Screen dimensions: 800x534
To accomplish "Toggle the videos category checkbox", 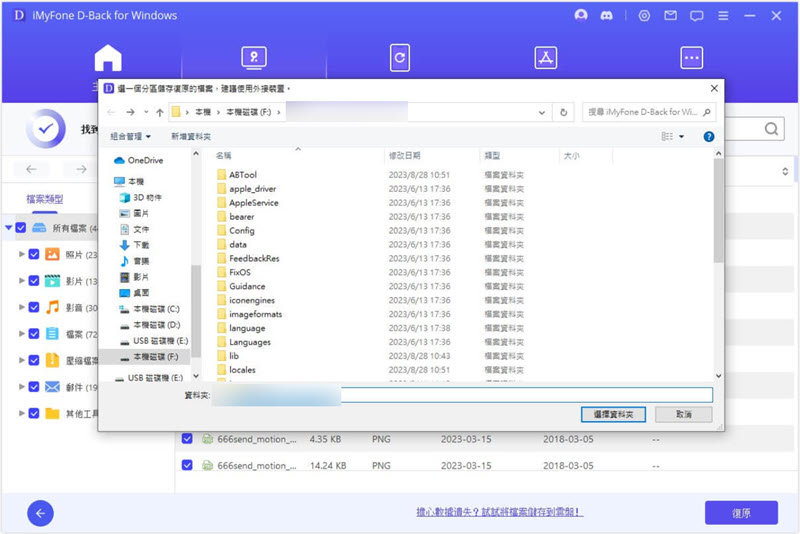I will coord(34,281).
